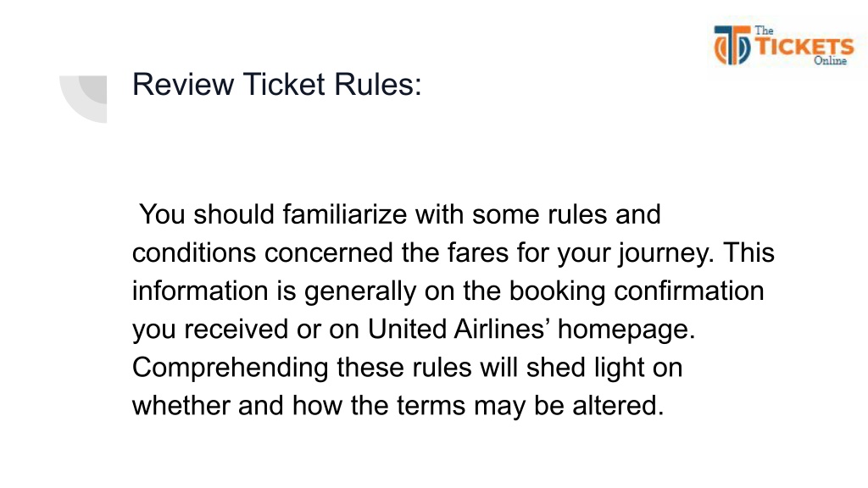This screenshot has height=488, width=868.
Task: Click the phrase 'booking confirmation' in the text
Action: [x=637, y=291]
